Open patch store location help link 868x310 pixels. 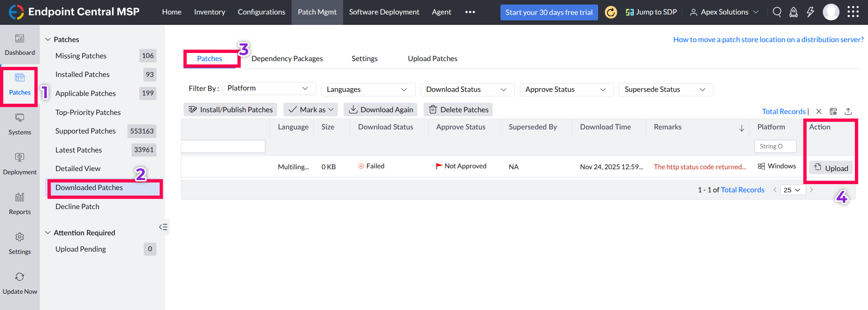click(768, 40)
